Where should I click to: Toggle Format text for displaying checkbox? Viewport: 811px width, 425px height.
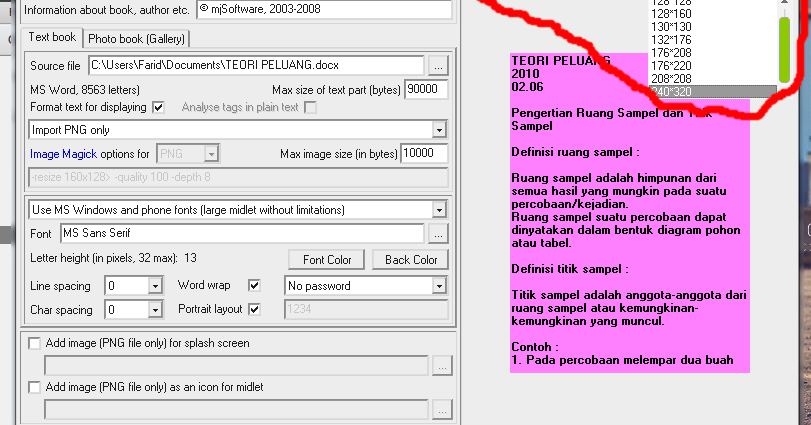(158, 108)
